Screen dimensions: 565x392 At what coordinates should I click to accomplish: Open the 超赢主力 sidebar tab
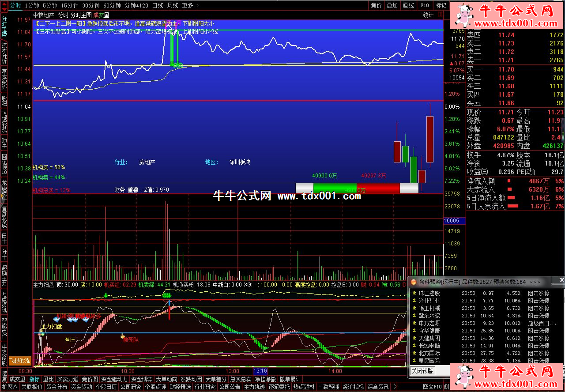pyautogui.click(x=4, y=275)
